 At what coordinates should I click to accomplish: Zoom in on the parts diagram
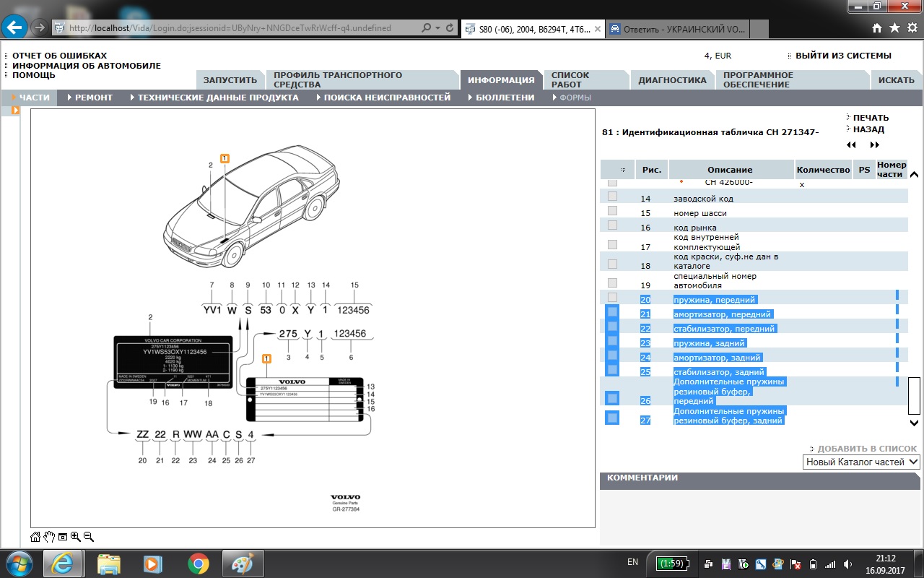coord(75,537)
